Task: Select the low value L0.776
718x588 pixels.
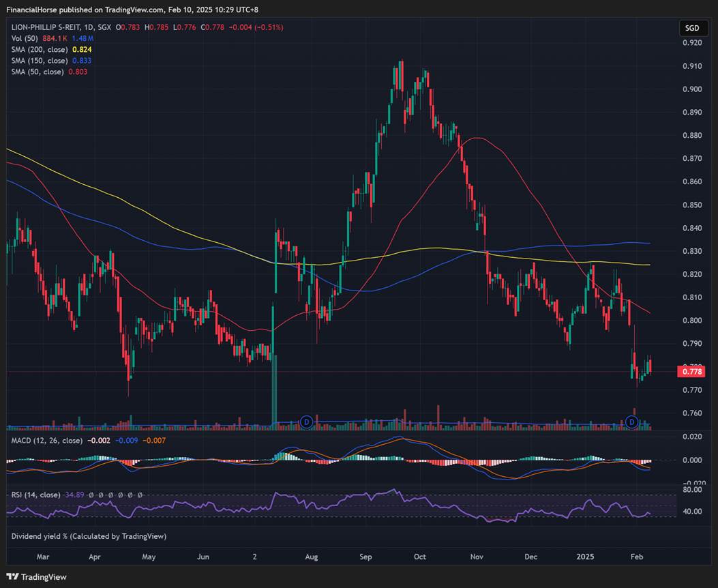Action: [185, 27]
